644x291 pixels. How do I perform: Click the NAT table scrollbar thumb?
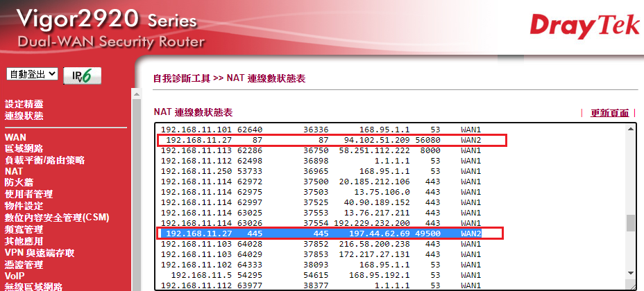(x=630, y=223)
